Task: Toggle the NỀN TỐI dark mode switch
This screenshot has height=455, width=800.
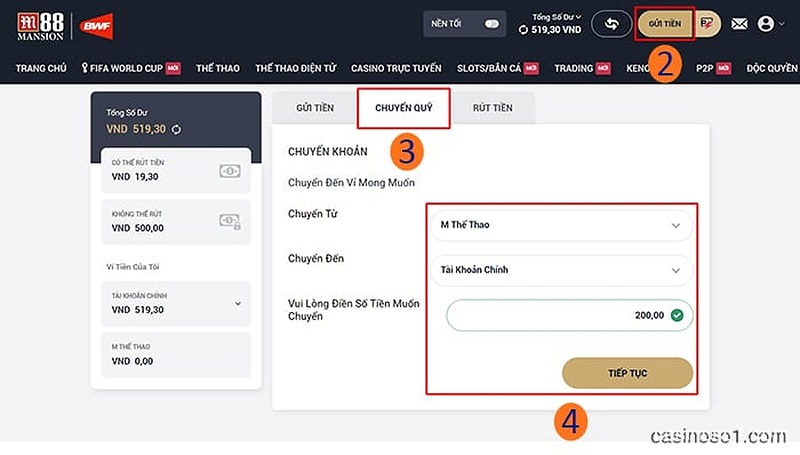Action: [490, 24]
